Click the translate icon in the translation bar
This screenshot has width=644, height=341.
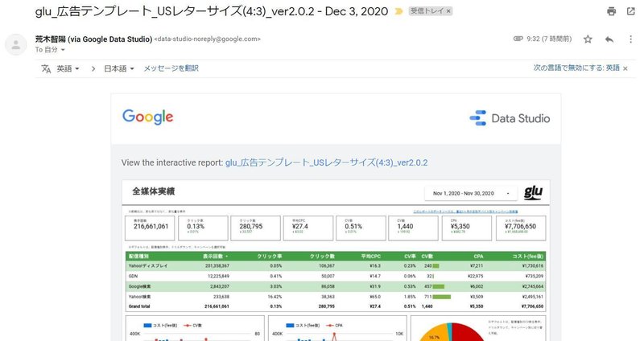point(46,68)
